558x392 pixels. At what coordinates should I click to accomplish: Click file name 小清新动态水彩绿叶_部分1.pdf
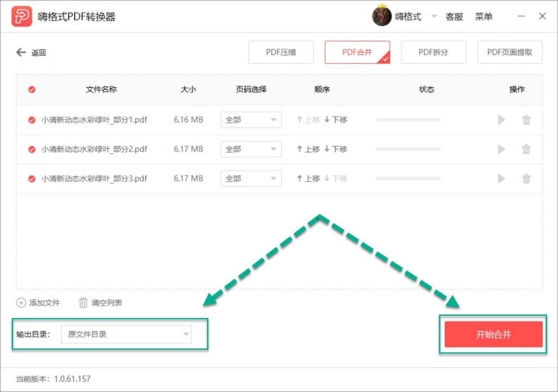tap(94, 120)
